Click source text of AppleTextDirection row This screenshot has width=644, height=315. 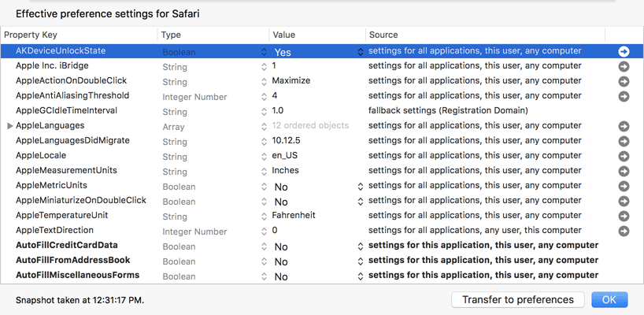point(475,230)
